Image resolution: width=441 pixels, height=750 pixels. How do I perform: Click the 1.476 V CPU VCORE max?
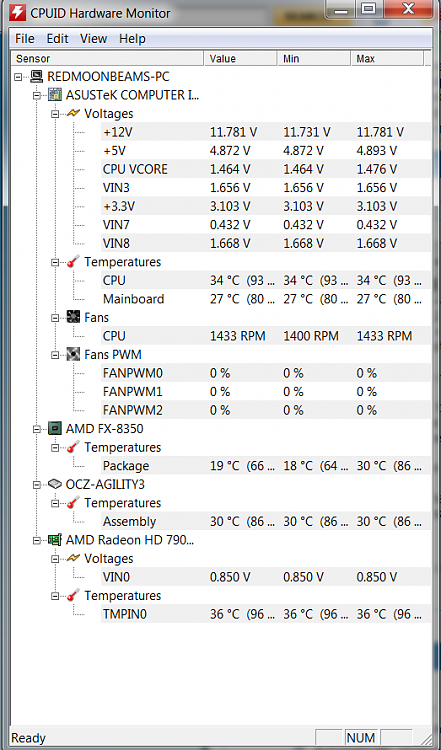[376, 169]
